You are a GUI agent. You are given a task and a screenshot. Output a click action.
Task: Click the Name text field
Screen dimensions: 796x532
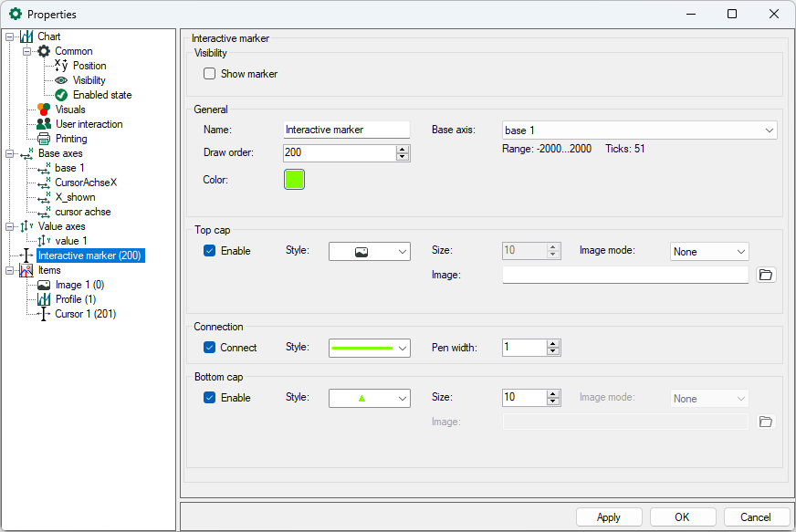(346, 130)
